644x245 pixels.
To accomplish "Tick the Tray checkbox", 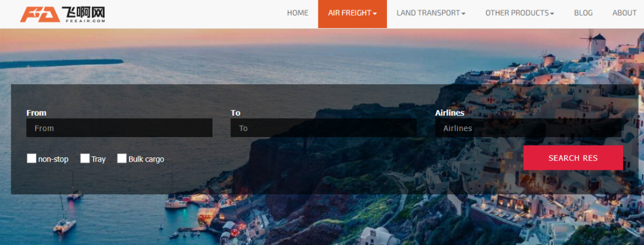I will point(85,159).
